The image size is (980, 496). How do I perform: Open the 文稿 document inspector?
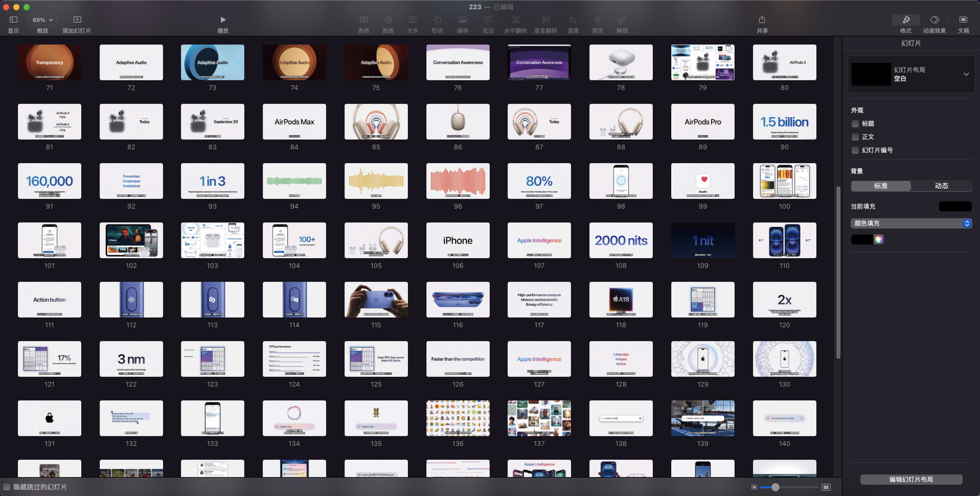click(963, 20)
